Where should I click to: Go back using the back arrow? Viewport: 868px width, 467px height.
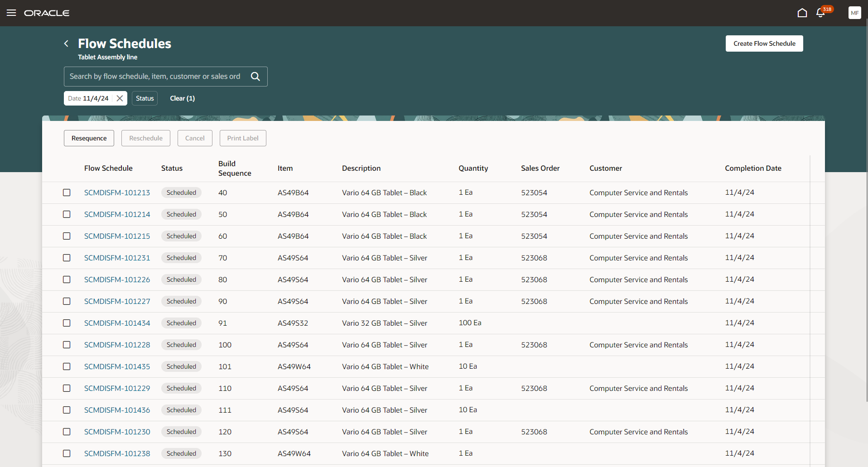pos(66,43)
